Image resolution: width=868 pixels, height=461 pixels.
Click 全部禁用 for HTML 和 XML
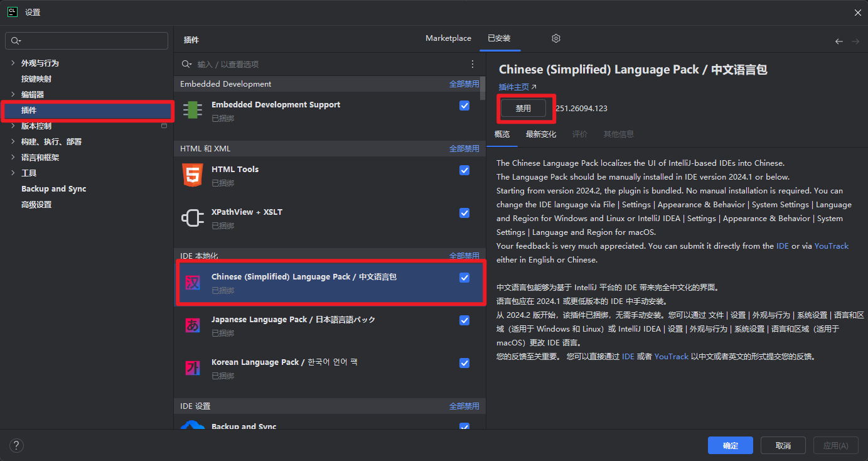(464, 148)
